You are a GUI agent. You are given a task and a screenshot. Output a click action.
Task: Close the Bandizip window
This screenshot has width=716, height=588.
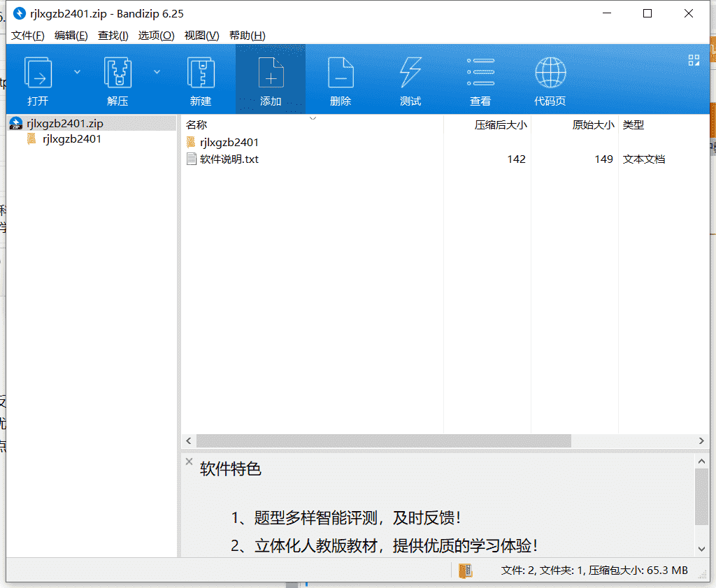tap(689, 13)
